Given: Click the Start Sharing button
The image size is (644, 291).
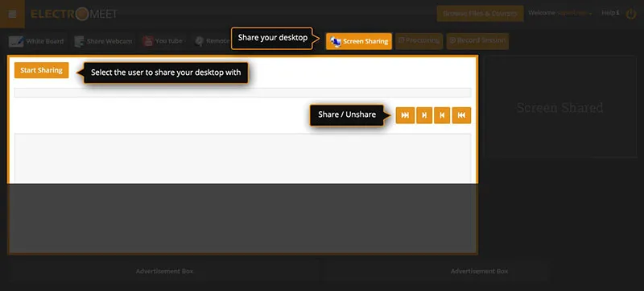Looking at the screenshot, I should [42, 70].
